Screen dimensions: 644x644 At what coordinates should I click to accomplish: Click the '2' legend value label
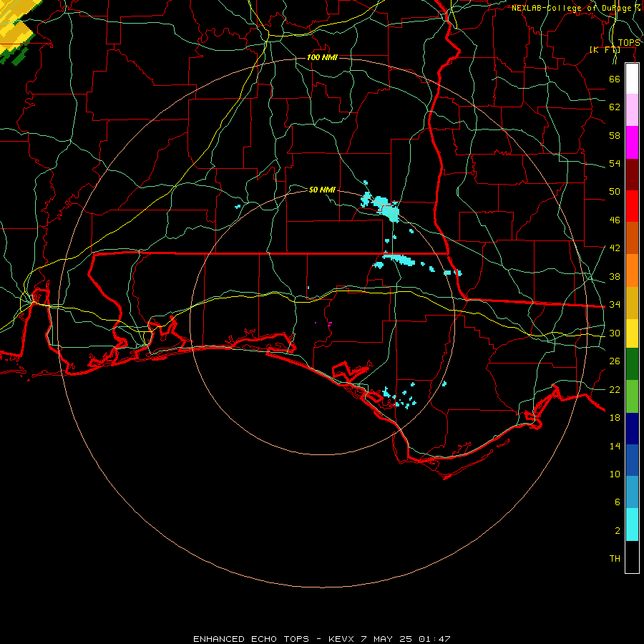[x=618, y=531]
